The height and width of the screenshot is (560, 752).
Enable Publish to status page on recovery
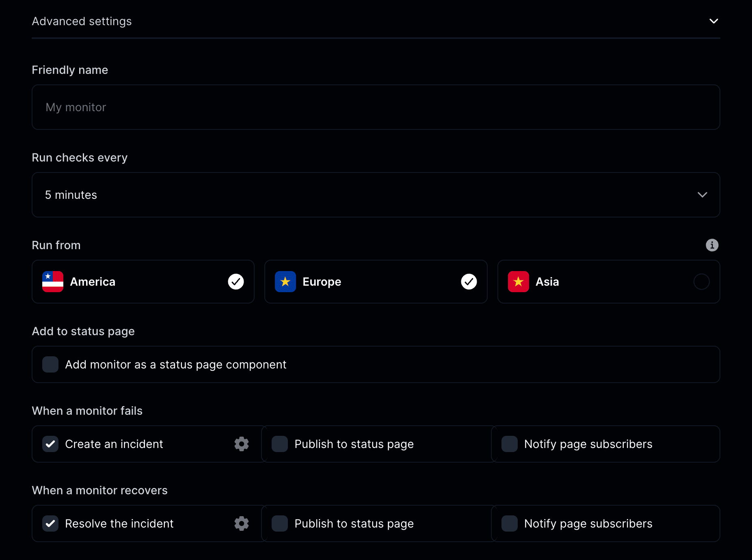tap(279, 523)
